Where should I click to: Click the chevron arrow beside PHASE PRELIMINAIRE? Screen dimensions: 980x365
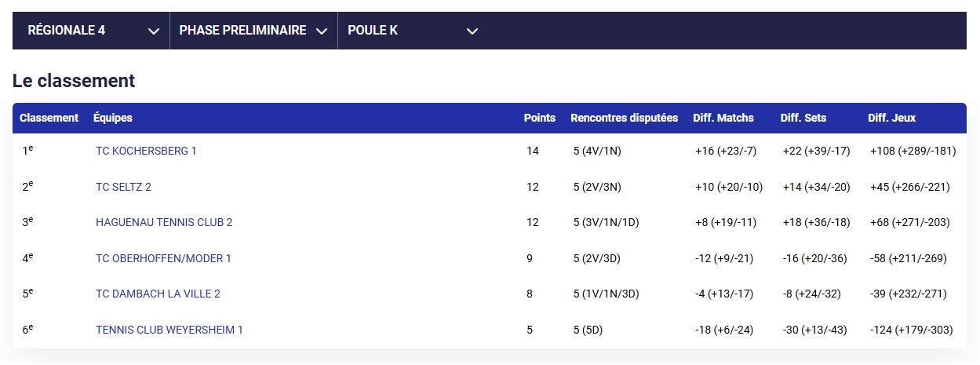(321, 31)
